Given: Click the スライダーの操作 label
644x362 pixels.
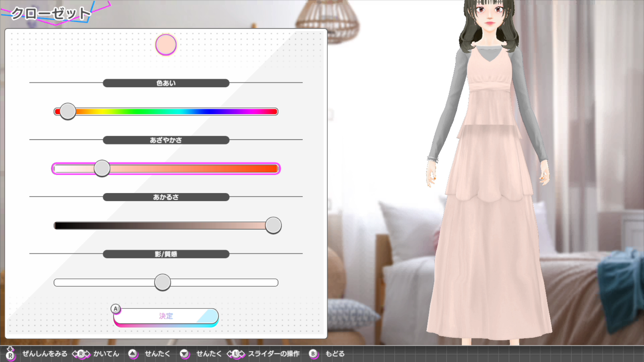Looking at the screenshot, I should (x=274, y=354).
